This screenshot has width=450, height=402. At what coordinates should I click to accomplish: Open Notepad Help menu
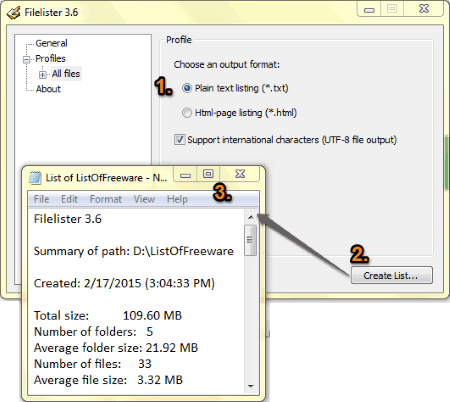click(x=177, y=199)
